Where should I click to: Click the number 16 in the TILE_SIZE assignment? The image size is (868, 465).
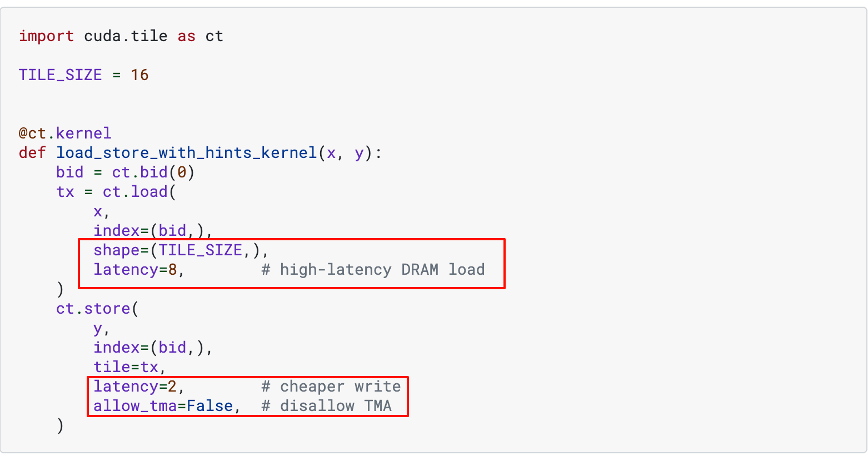(x=139, y=75)
